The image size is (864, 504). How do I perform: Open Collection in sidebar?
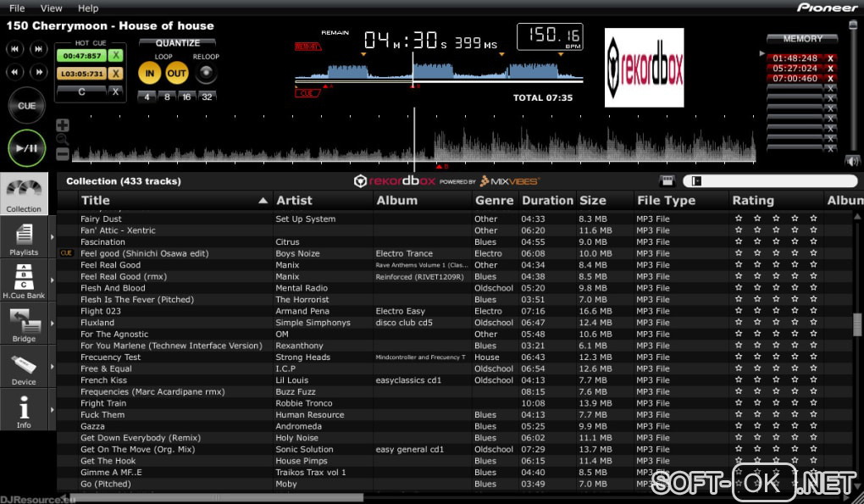pyautogui.click(x=25, y=194)
